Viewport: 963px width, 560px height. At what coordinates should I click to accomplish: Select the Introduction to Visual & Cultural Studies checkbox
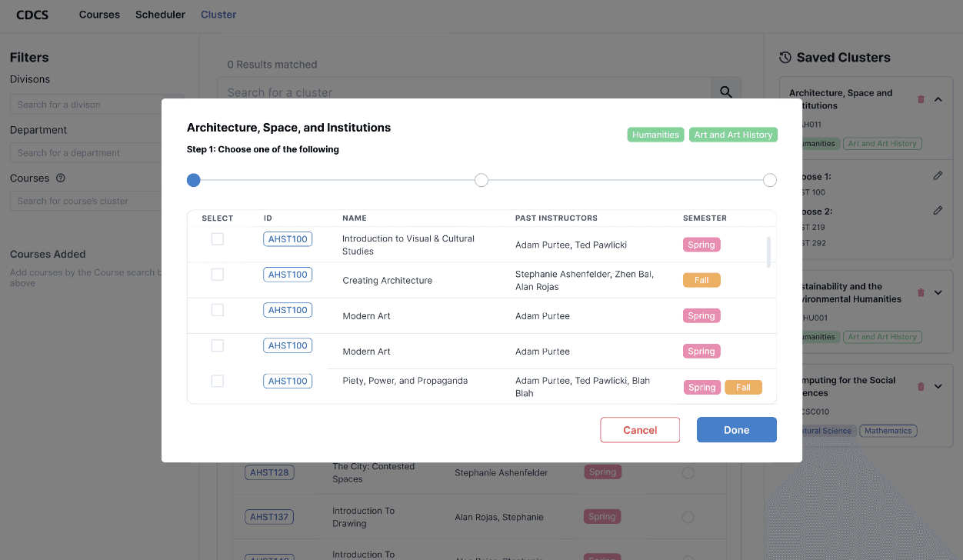(x=218, y=239)
